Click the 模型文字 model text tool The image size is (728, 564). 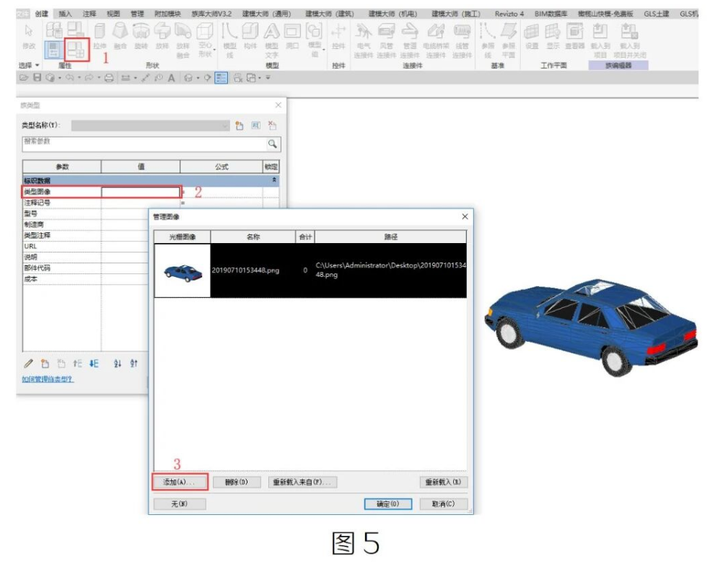pos(271,40)
